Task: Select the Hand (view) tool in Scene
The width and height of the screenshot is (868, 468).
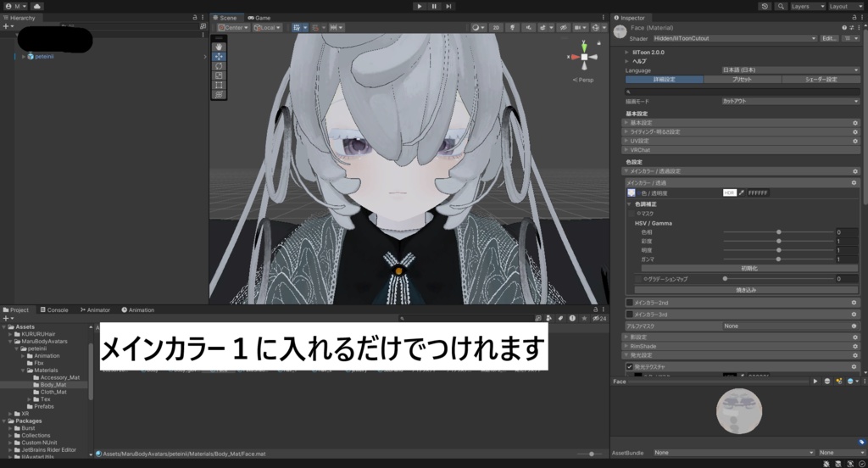Action: [220, 47]
